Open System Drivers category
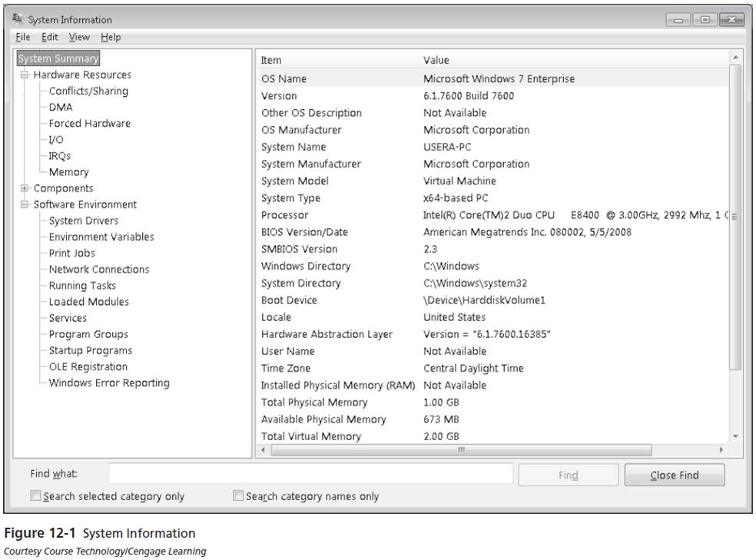Viewport: 756px width, 560px height. coord(84,220)
